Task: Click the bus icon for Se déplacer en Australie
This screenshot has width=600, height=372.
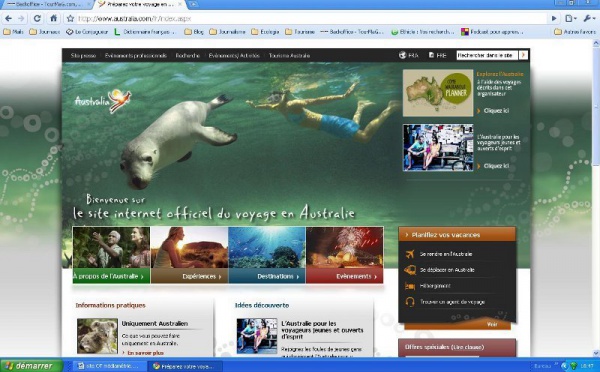Action: (409, 270)
